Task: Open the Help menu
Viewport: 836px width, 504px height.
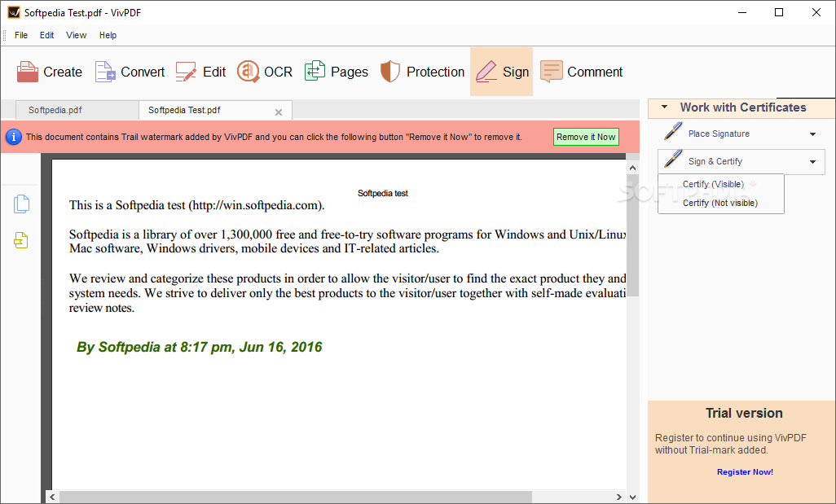Action: point(108,35)
